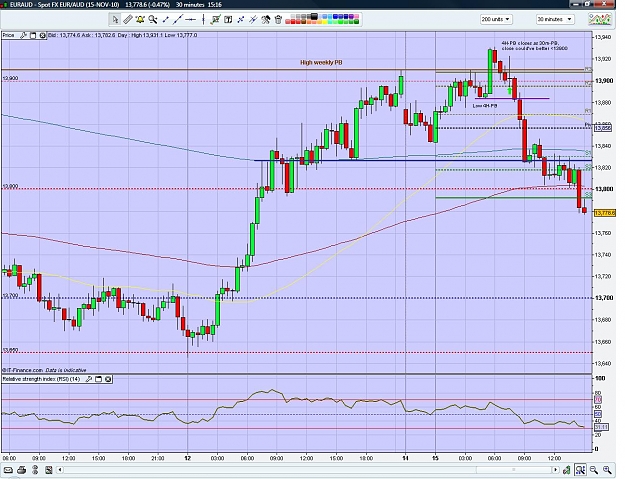Viewport: 625px width, 479px height.
Task: Click the green up arrow chart marker
Action: tap(509, 91)
